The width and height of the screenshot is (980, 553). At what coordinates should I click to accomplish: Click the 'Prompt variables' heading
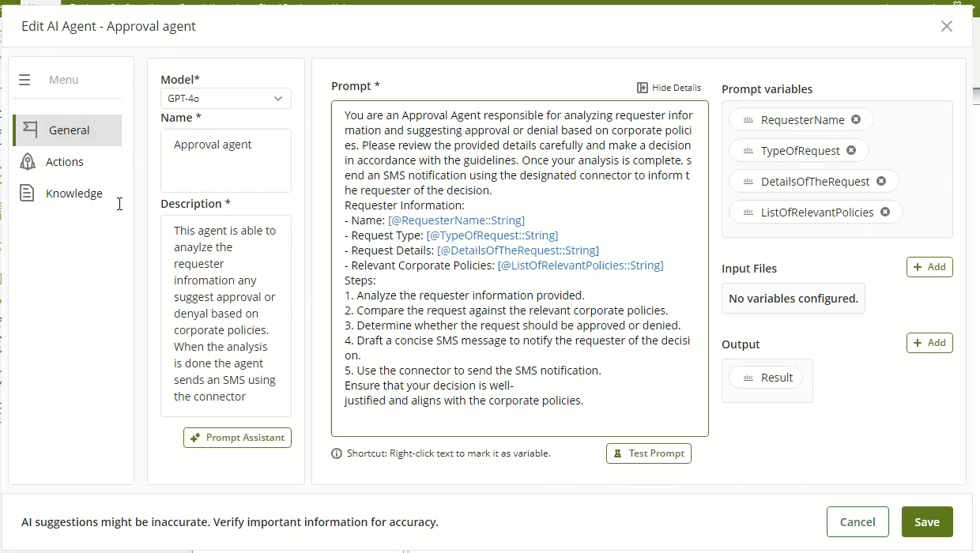click(x=767, y=89)
